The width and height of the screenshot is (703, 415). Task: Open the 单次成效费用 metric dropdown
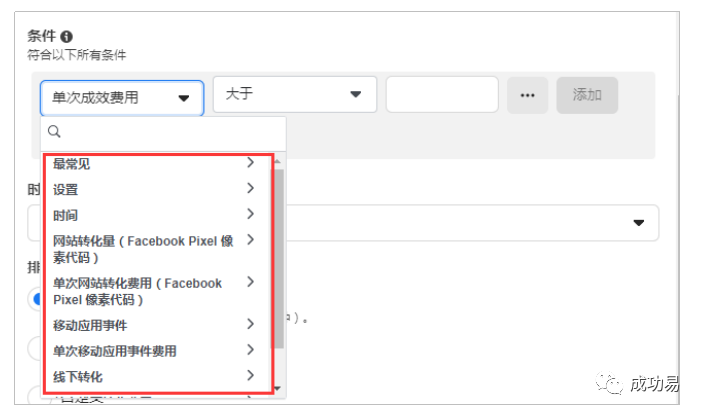(122, 98)
